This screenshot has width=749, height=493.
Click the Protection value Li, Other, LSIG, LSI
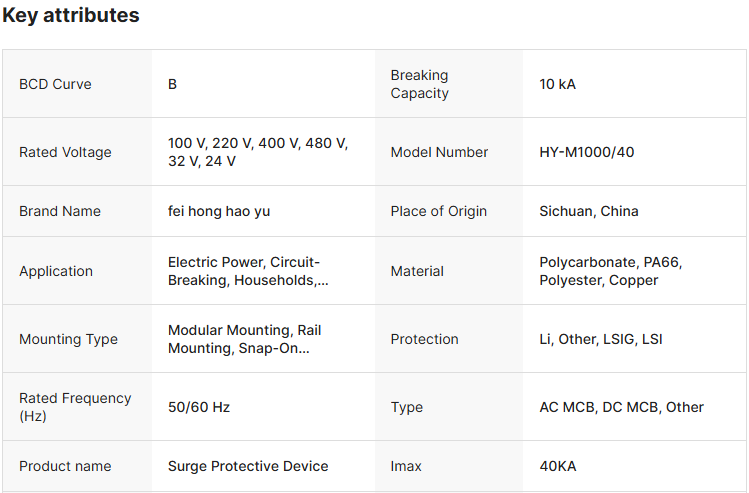(x=601, y=339)
